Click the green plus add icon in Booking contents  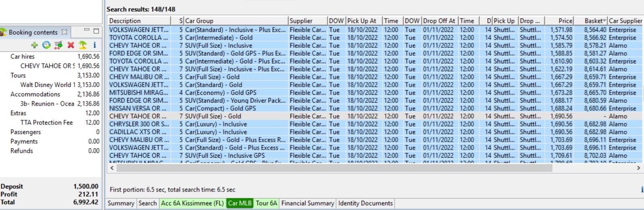pos(34,45)
